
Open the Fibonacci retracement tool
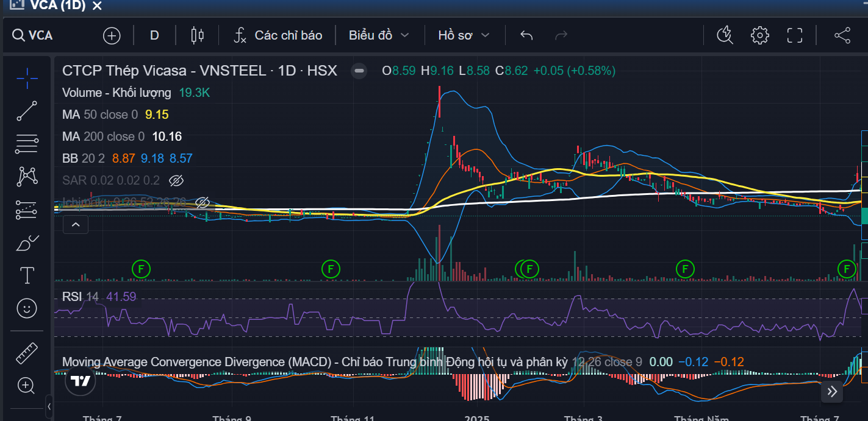(x=27, y=144)
